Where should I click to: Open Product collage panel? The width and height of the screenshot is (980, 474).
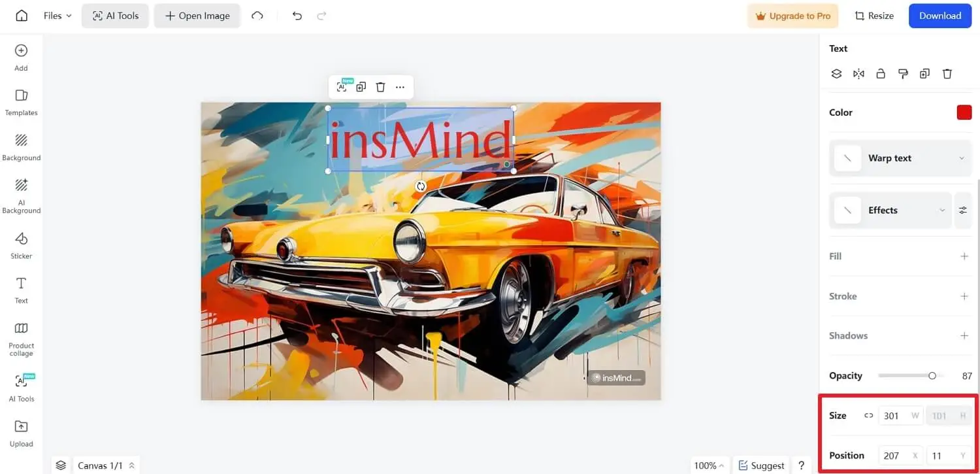[22, 339]
